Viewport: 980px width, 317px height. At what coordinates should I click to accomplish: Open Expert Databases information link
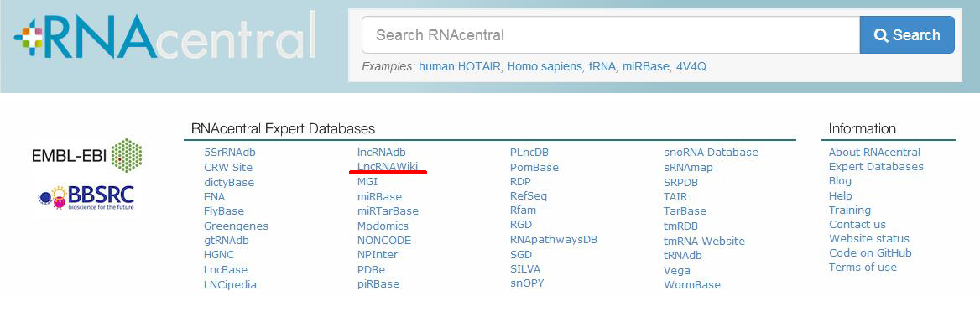point(876,166)
